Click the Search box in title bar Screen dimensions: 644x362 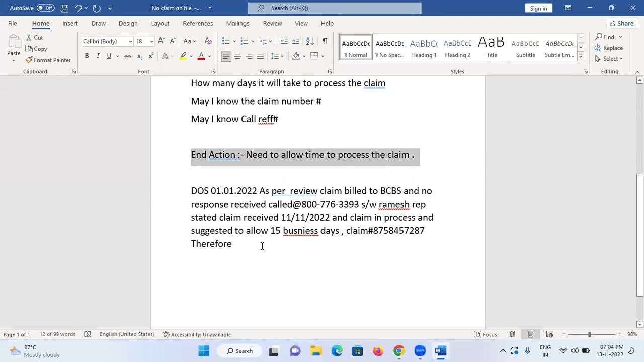click(335, 8)
